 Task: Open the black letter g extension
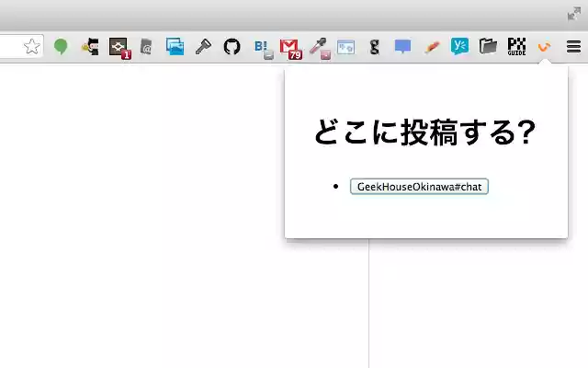[x=374, y=47]
